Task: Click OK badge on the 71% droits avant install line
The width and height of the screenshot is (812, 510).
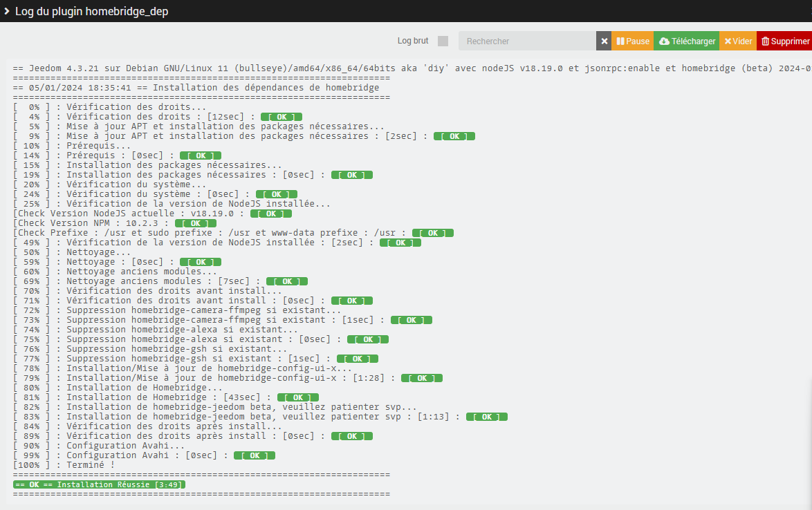Action: point(351,301)
